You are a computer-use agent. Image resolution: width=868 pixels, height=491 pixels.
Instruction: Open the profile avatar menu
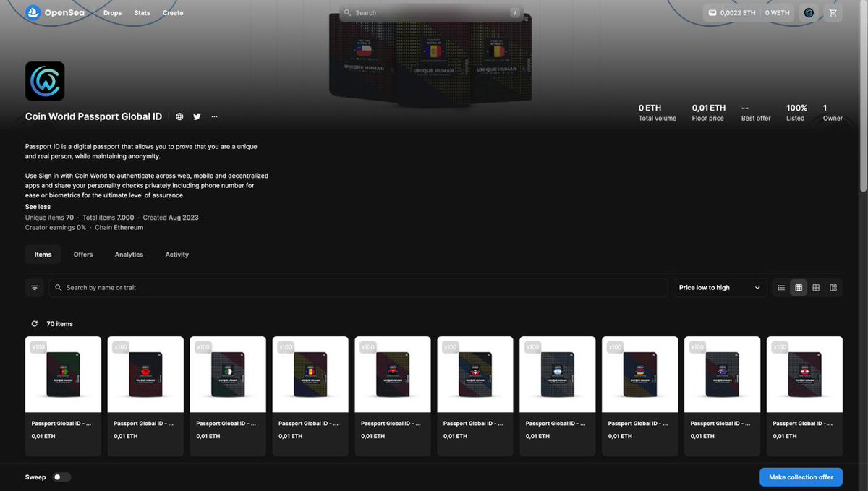tap(809, 13)
